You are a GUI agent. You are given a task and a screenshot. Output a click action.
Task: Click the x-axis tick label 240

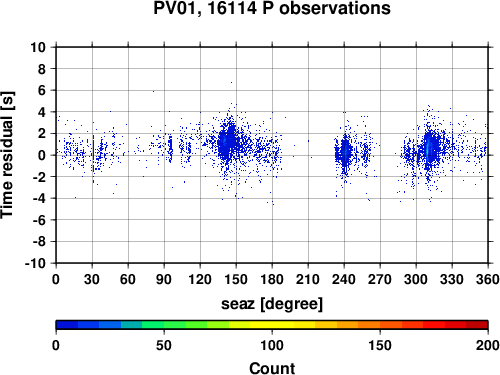[344, 279]
